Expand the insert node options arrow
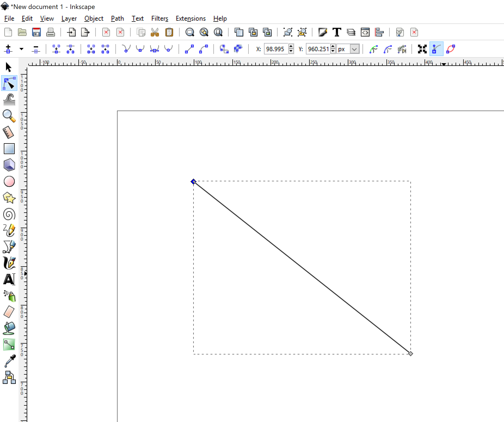The image size is (504, 422). 21,49
